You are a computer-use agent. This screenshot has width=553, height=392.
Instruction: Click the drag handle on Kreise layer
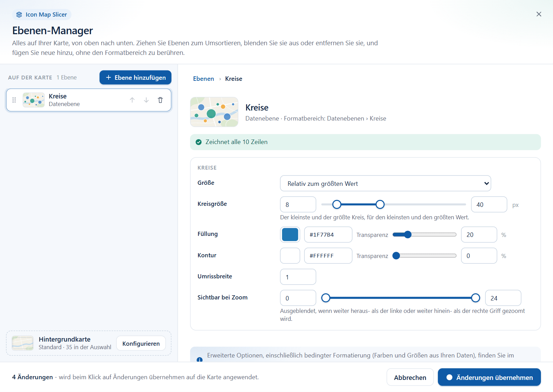click(14, 100)
